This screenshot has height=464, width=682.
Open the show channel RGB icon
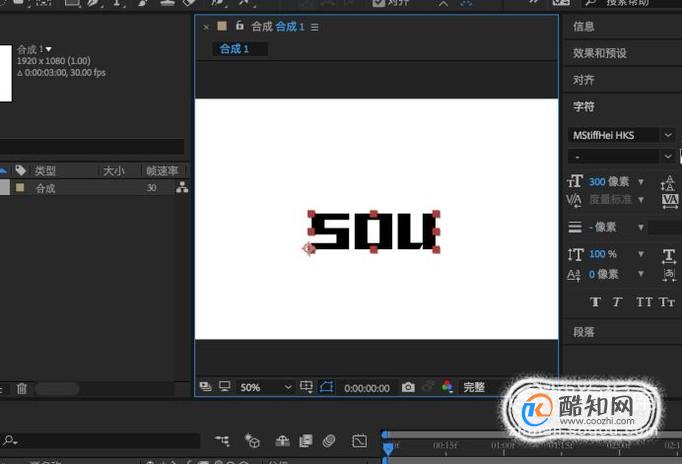tap(447, 387)
